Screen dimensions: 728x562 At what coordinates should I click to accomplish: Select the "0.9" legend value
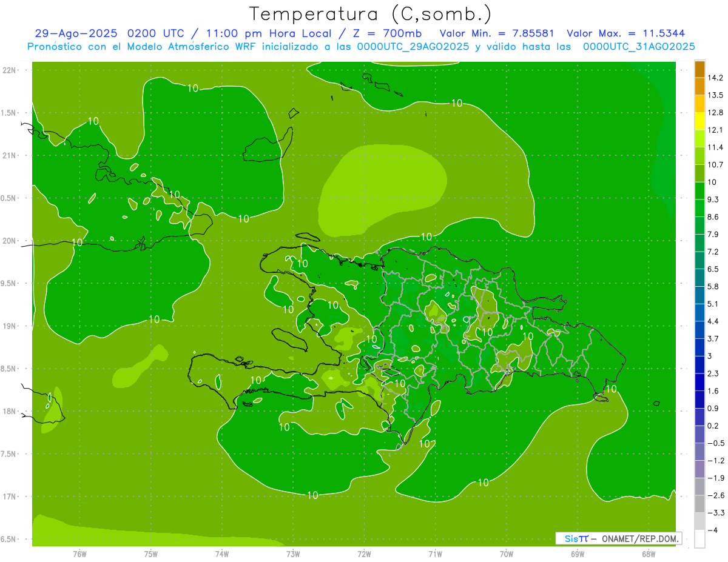(713, 409)
